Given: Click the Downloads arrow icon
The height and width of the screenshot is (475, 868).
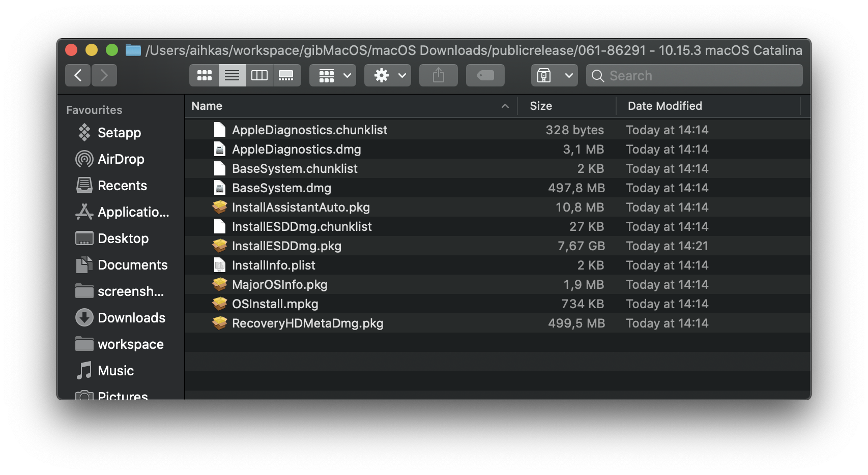Looking at the screenshot, I should [x=84, y=317].
